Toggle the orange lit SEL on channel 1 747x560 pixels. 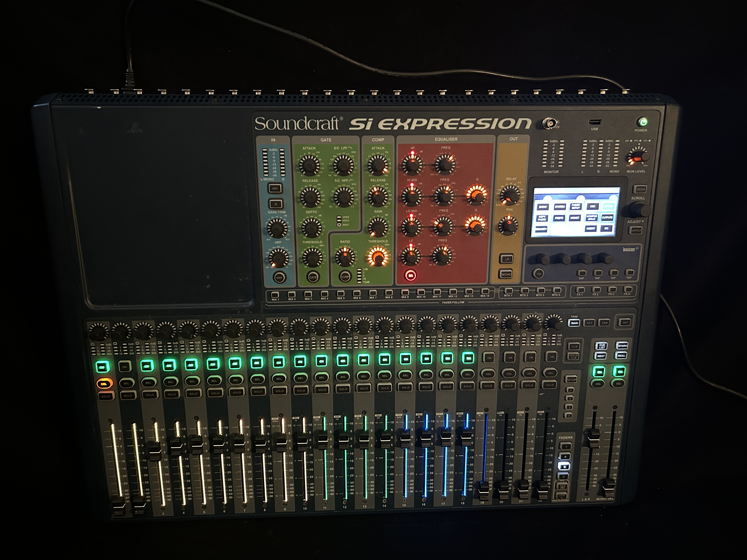click(x=104, y=384)
